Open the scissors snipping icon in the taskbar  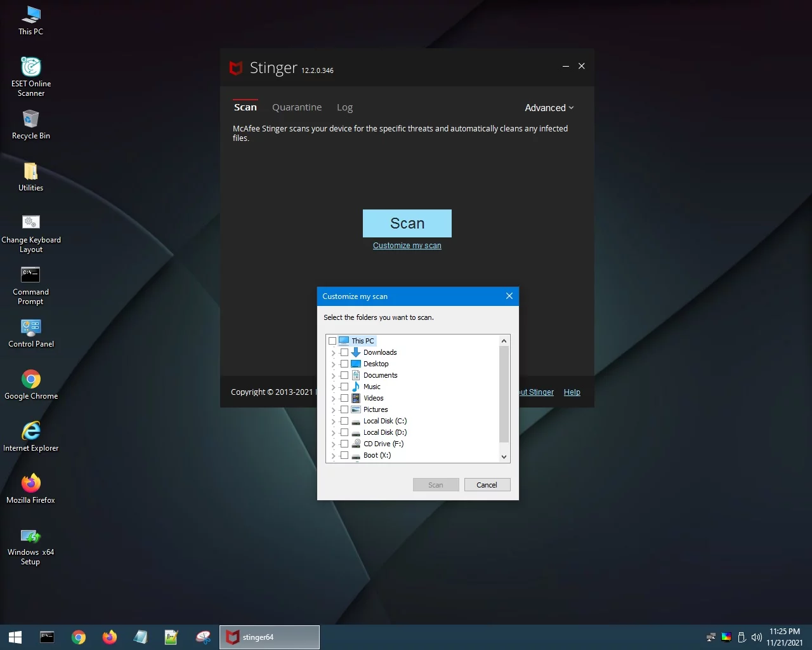coord(203,637)
